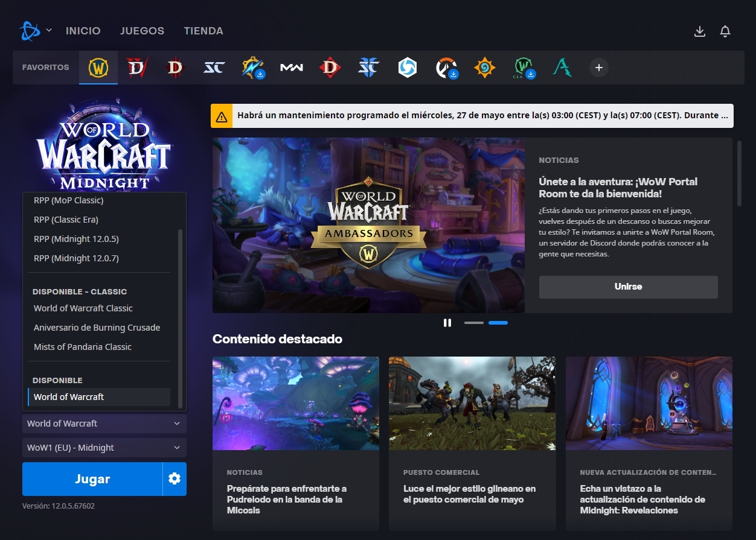Collapse the World of Warcraft version dropdown
Image resolution: width=756 pixels, height=540 pixels.
[104, 424]
